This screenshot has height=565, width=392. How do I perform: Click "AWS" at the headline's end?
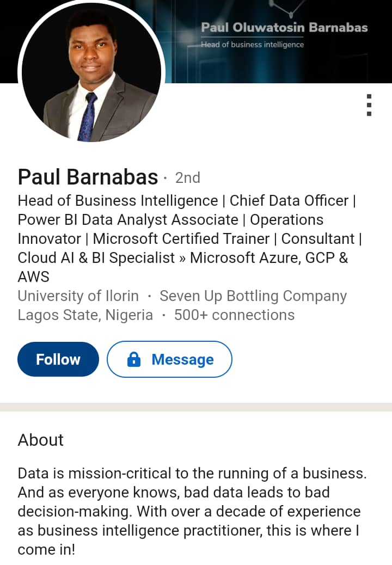click(x=34, y=277)
